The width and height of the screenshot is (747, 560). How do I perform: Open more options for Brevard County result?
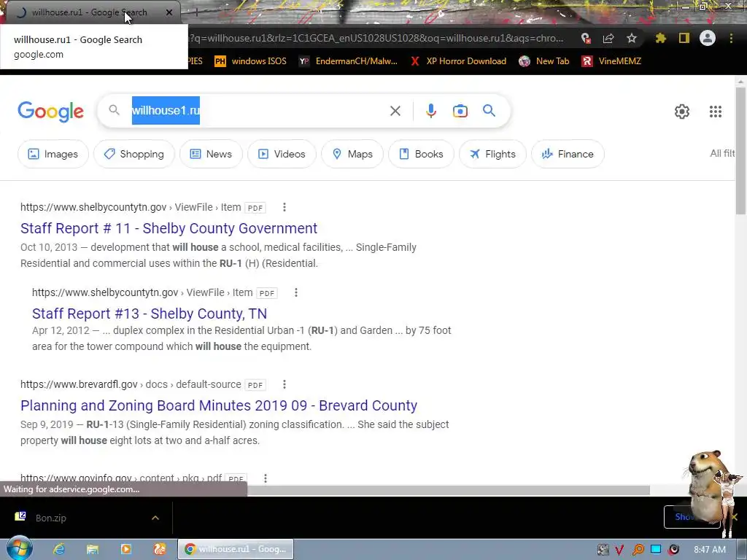point(284,384)
